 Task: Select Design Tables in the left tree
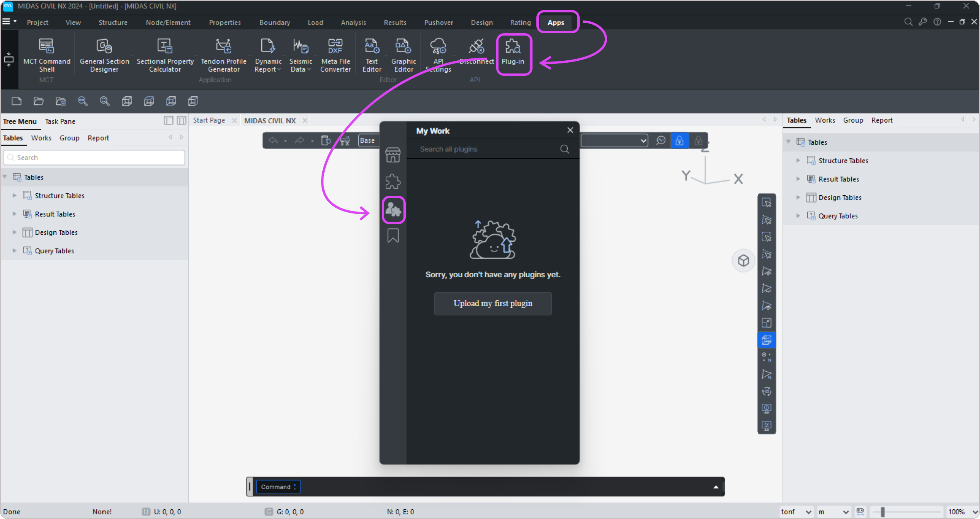click(x=56, y=233)
